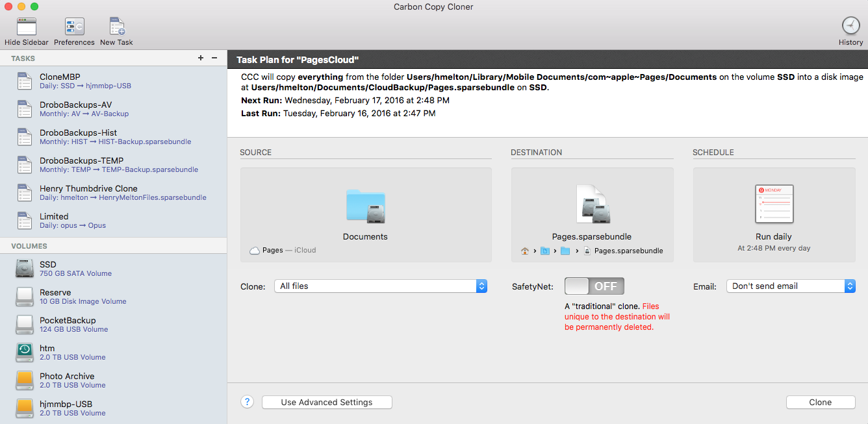Image resolution: width=868 pixels, height=424 pixels.
Task: Click the Hide Sidebar toolbar icon
Action: pos(26,27)
